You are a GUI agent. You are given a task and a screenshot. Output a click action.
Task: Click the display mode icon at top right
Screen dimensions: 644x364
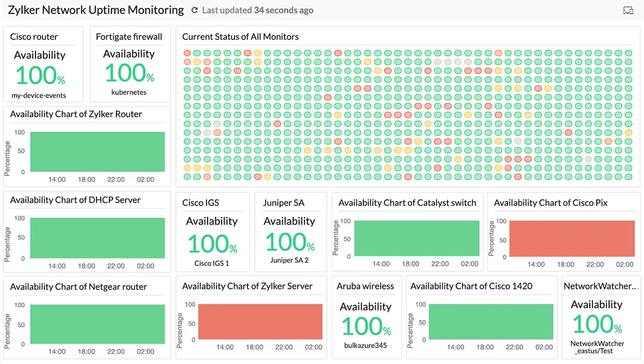pyautogui.click(x=627, y=10)
